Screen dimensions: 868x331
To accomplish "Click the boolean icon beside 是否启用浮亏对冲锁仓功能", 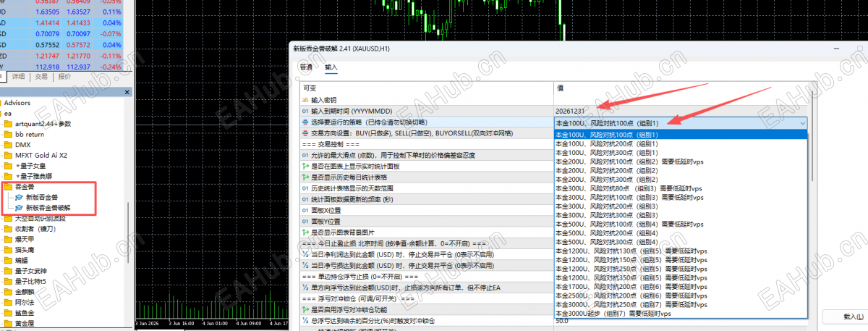I will pyautogui.click(x=305, y=310).
